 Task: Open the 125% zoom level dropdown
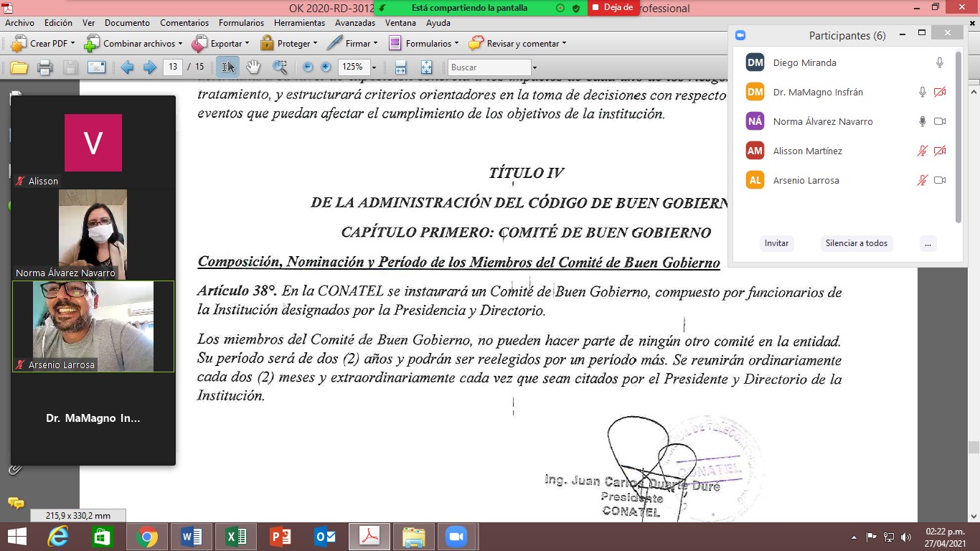[374, 67]
